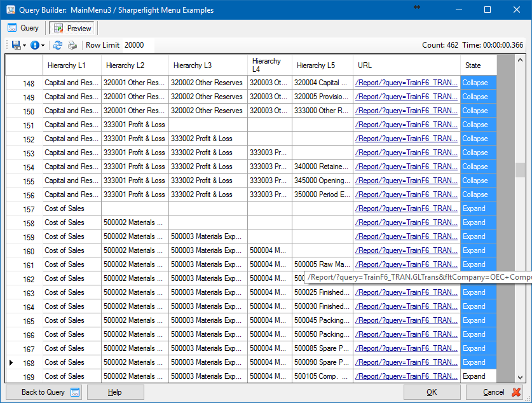Click the save disk icon in toolbar
The image size is (532, 403).
point(17,45)
